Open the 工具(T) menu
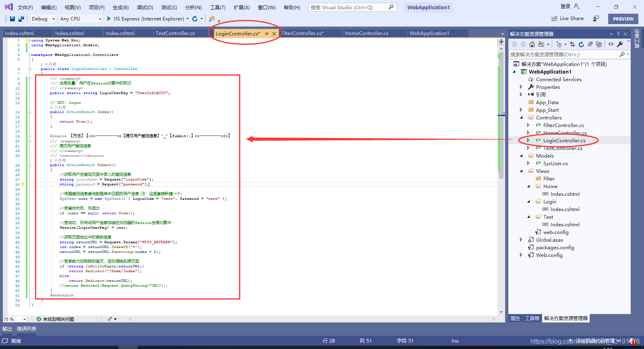Screen dimensions: 644x349 pos(218,7)
